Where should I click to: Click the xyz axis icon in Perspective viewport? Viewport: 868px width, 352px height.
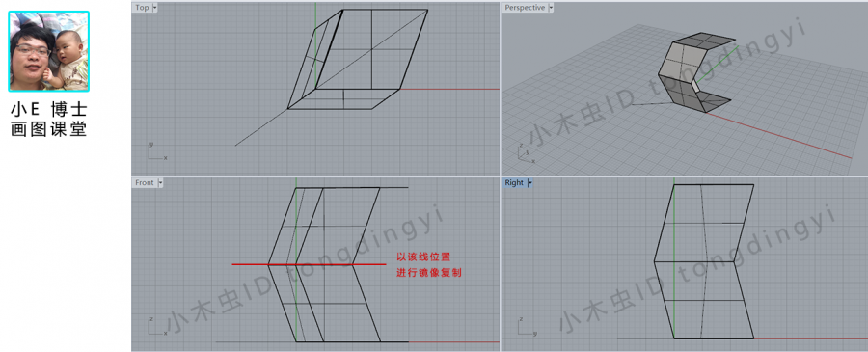point(527,153)
